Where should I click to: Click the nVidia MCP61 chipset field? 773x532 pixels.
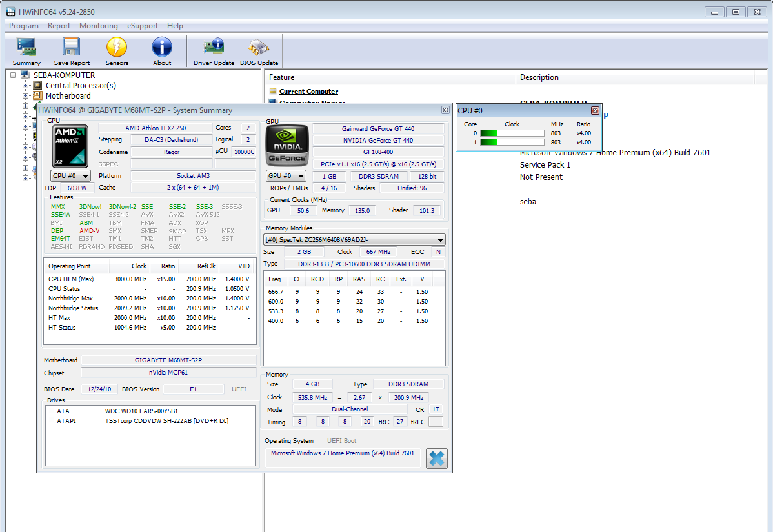tap(168, 373)
